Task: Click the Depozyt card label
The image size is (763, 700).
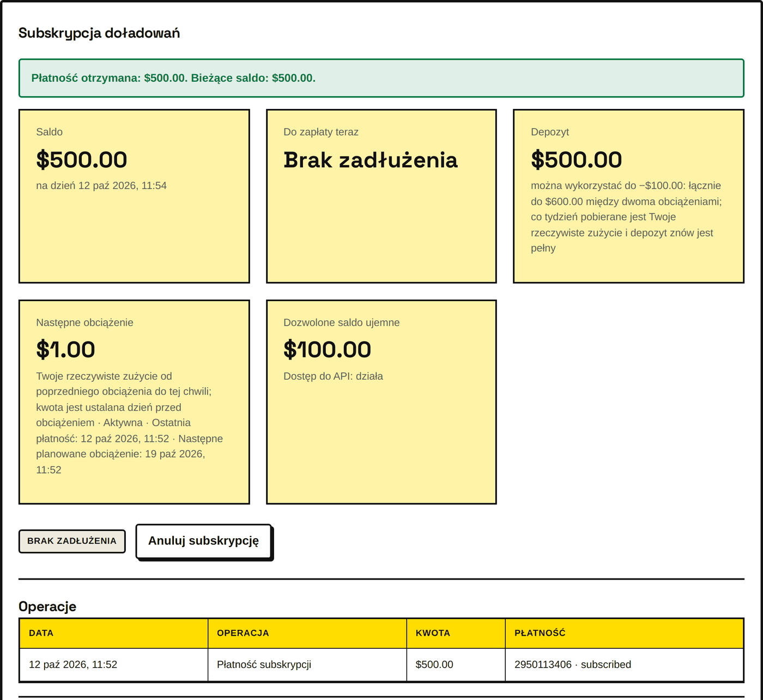Action: click(x=550, y=132)
